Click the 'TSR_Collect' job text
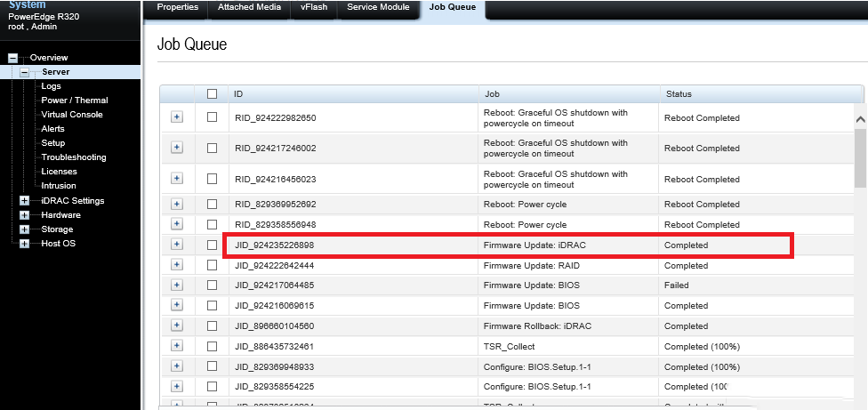Viewport: 868px width, 410px height. [510, 346]
